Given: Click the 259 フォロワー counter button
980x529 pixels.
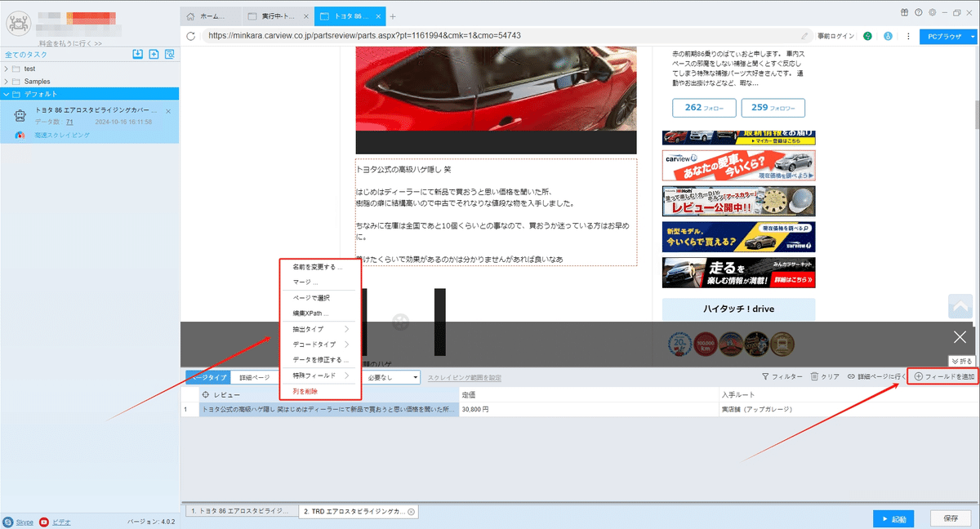Looking at the screenshot, I should coord(772,107).
